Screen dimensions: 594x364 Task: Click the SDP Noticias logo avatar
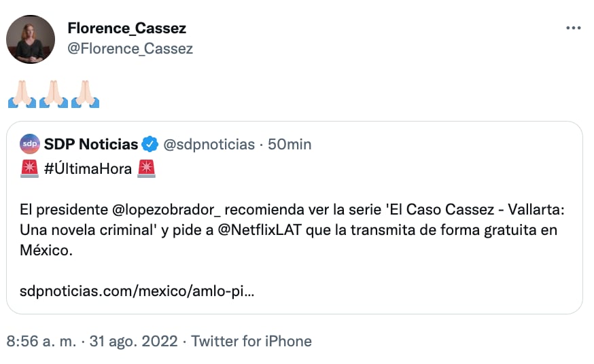(30, 144)
